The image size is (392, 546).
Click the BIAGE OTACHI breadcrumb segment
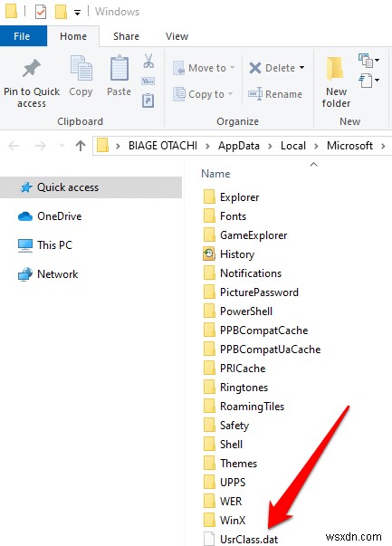pyautogui.click(x=163, y=146)
